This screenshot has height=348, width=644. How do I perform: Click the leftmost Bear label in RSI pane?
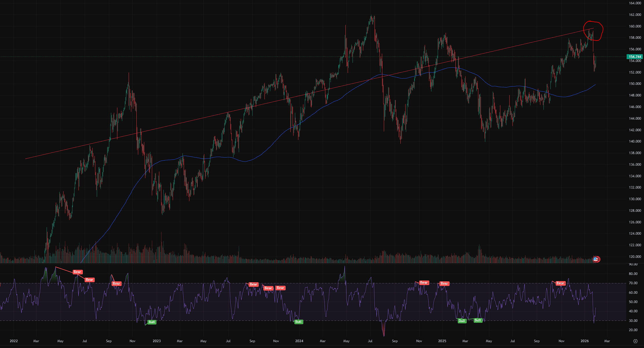point(77,272)
